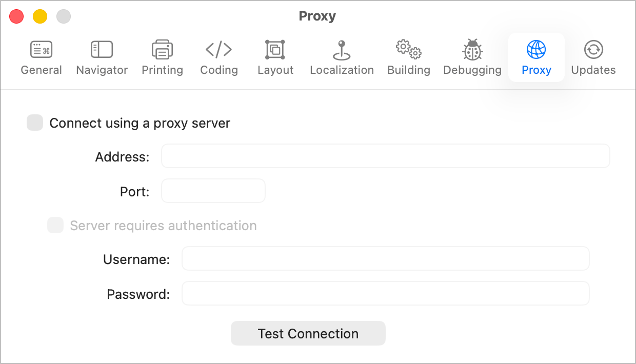Enable connect using a proxy server
Screen dimensions: 636x364
[x=34, y=123]
